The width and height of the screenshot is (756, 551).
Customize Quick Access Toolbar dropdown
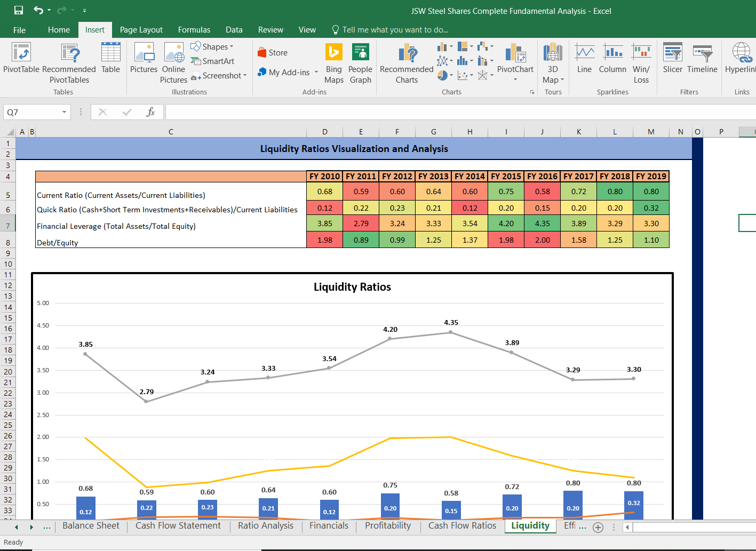(x=84, y=10)
